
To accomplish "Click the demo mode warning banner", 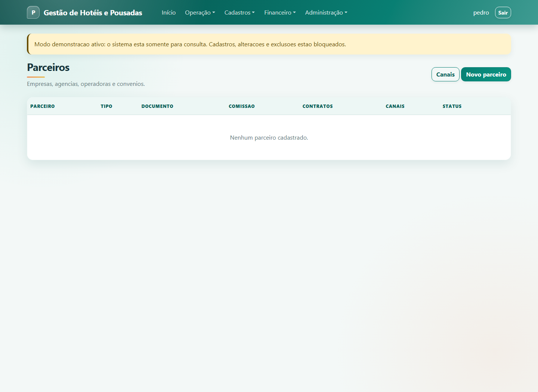I will 269,44.
